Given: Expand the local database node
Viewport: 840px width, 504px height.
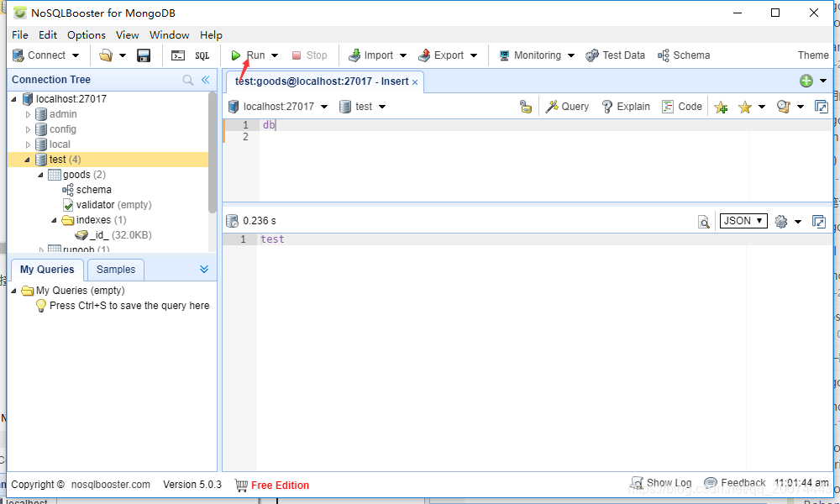Looking at the screenshot, I should pos(29,144).
